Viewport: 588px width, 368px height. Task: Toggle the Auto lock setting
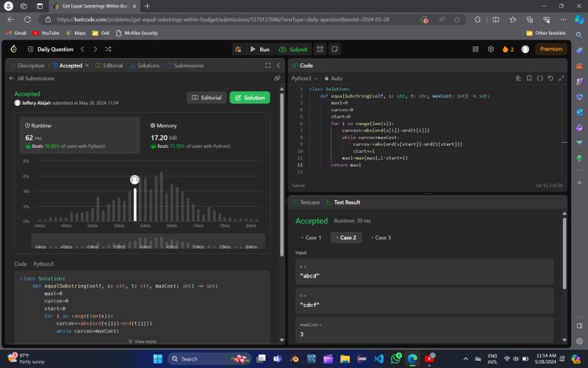tap(334, 78)
